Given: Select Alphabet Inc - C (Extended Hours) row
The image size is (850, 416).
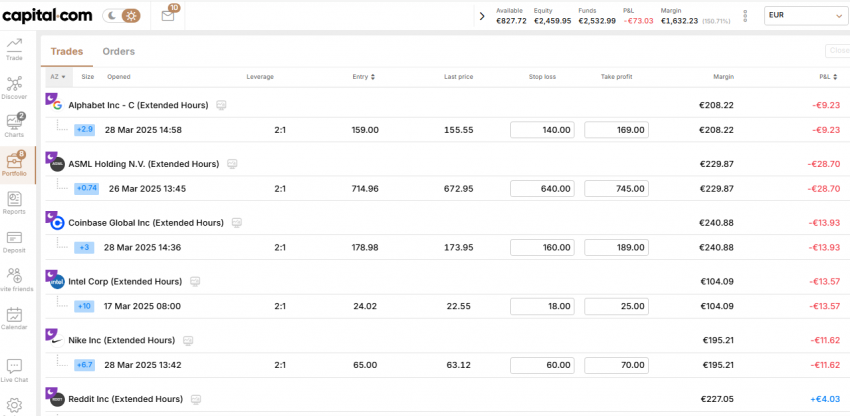Looking at the screenshot, I should pyautogui.click(x=445, y=105).
